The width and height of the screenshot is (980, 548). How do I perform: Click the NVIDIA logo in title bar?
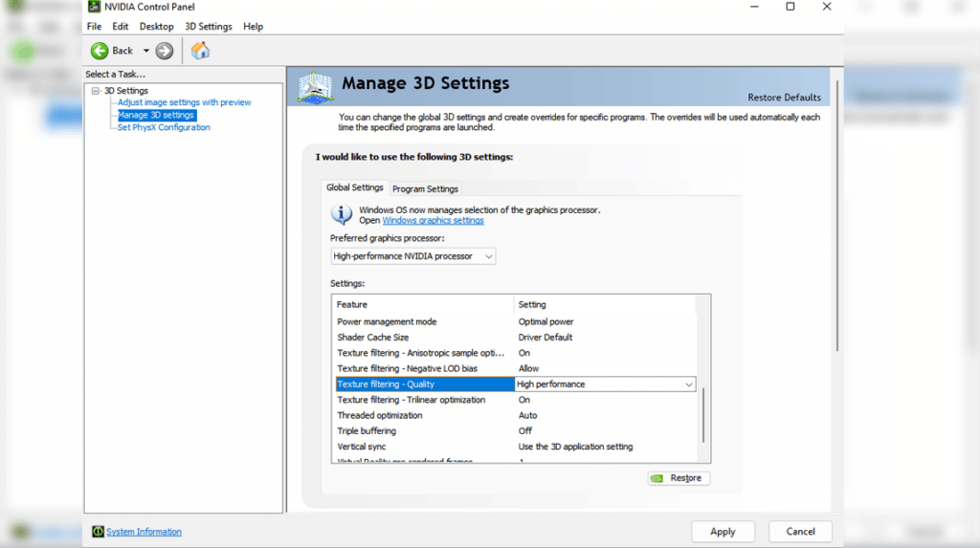pyautogui.click(x=95, y=7)
